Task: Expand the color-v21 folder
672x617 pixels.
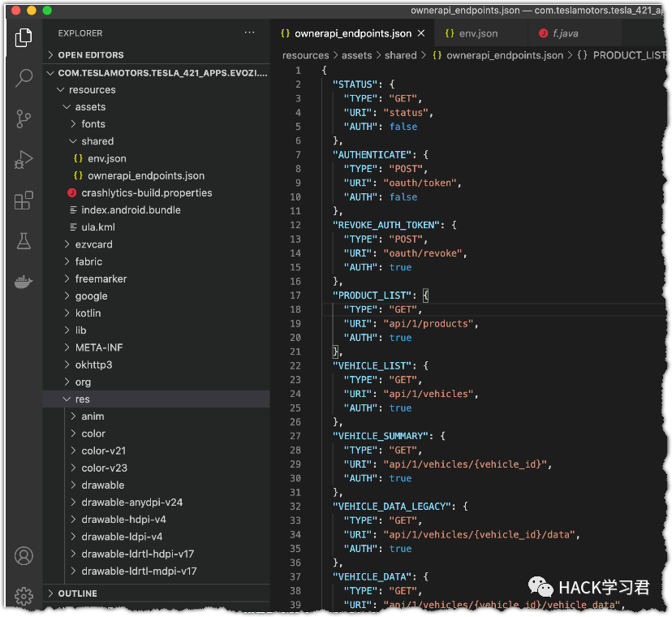Action: (73, 451)
